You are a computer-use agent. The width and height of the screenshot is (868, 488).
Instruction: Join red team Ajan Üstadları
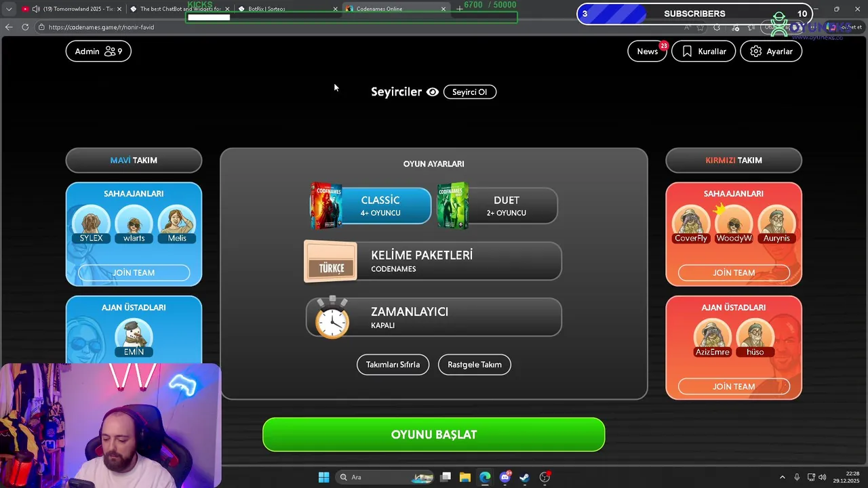coord(734,386)
